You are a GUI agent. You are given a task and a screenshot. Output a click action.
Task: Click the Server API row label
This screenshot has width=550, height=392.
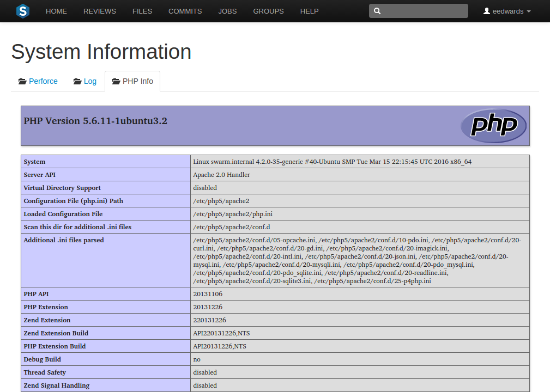tap(40, 174)
